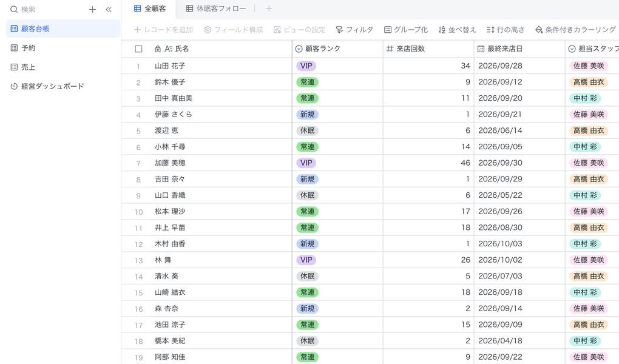Screen dimensions: 619x364
Task: Switch to 全顧客 view tab
Action: pyautogui.click(x=150, y=8)
